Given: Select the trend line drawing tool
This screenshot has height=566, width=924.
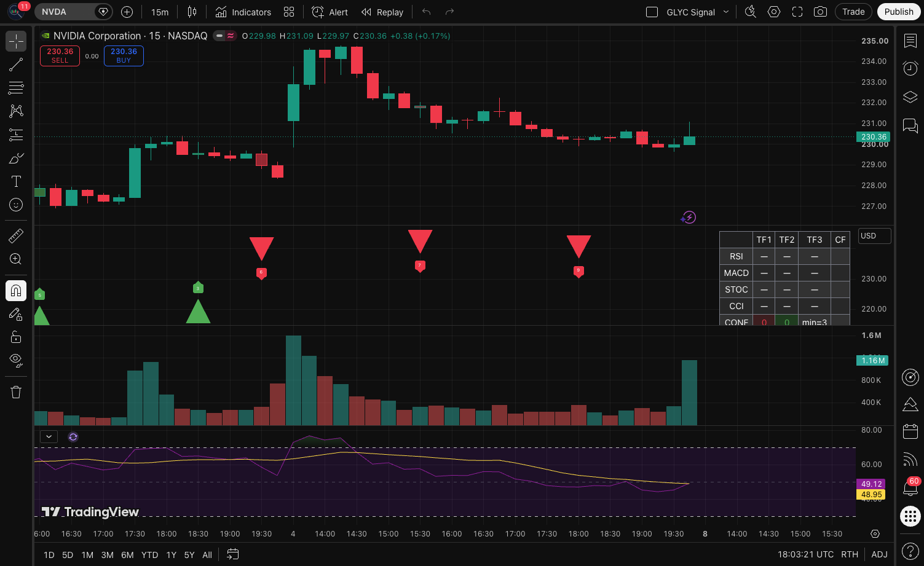Looking at the screenshot, I should point(16,65).
